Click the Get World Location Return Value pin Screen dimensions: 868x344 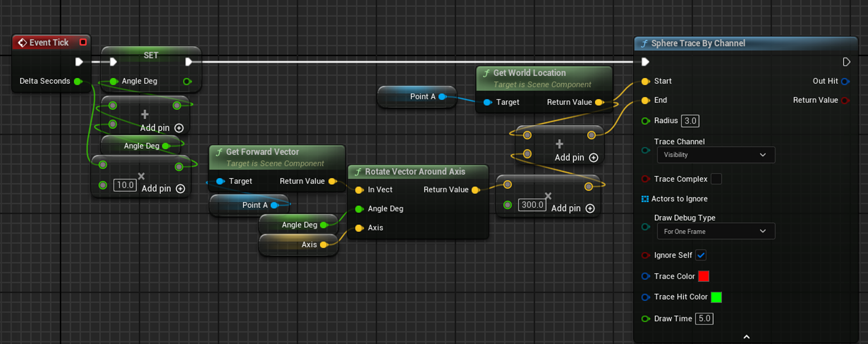(x=599, y=102)
